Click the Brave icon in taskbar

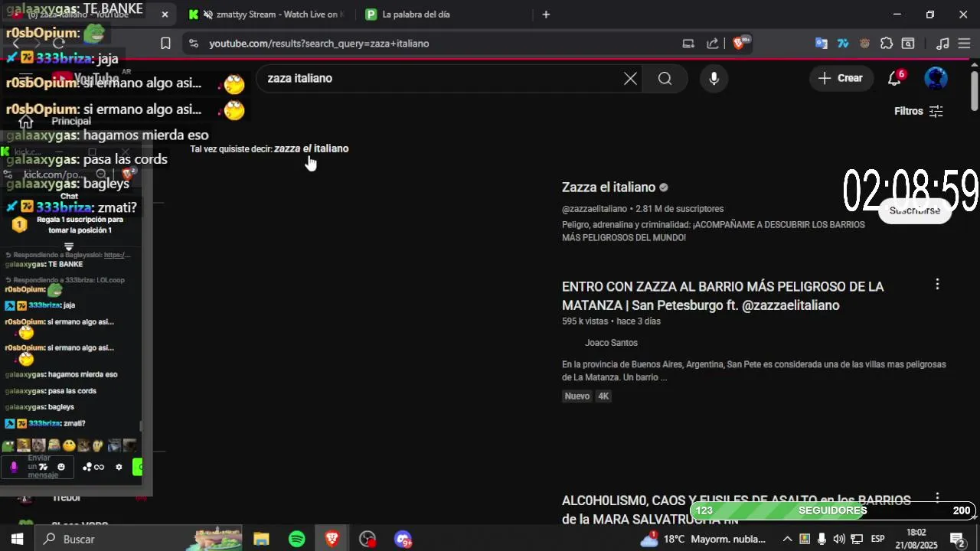[332, 540]
